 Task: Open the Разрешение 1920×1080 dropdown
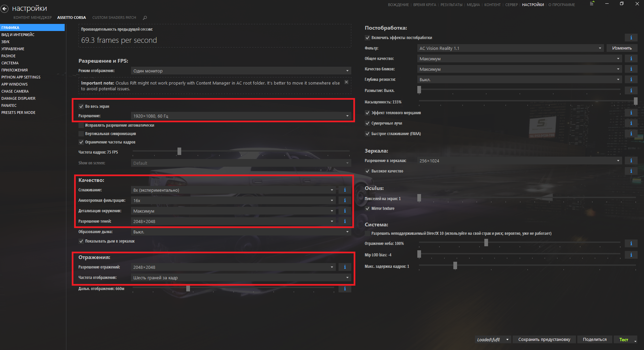click(241, 116)
